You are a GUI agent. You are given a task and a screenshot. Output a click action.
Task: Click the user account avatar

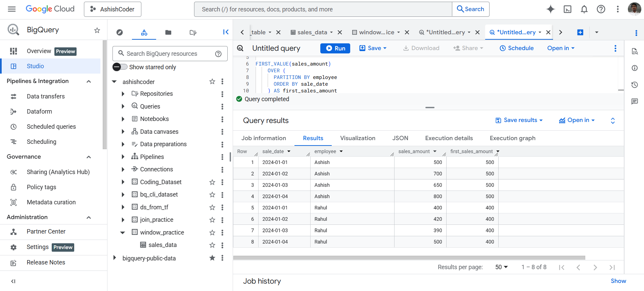pos(634,9)
